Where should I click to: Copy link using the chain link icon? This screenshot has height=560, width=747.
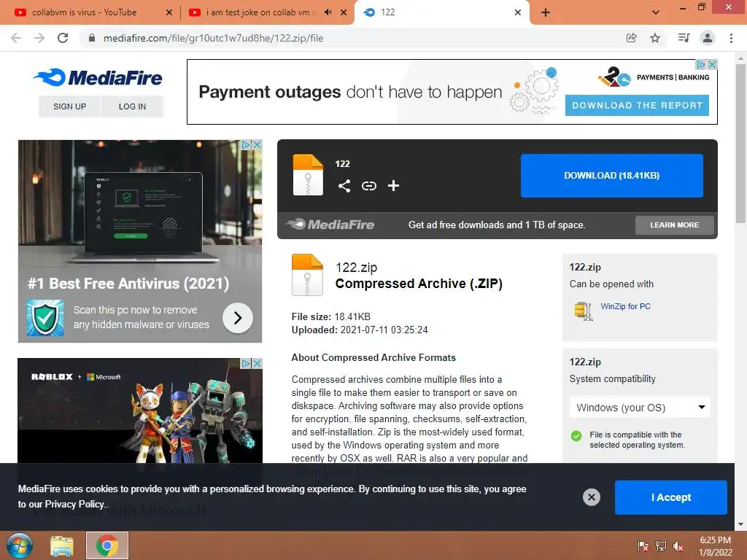(x=368, y=186)
